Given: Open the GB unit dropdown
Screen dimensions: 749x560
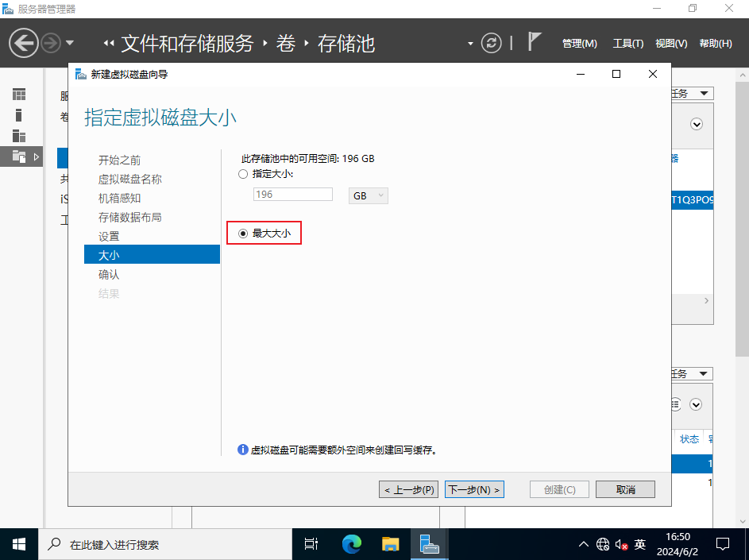Looking at the screenshot, I should click(x=368, y=195).
